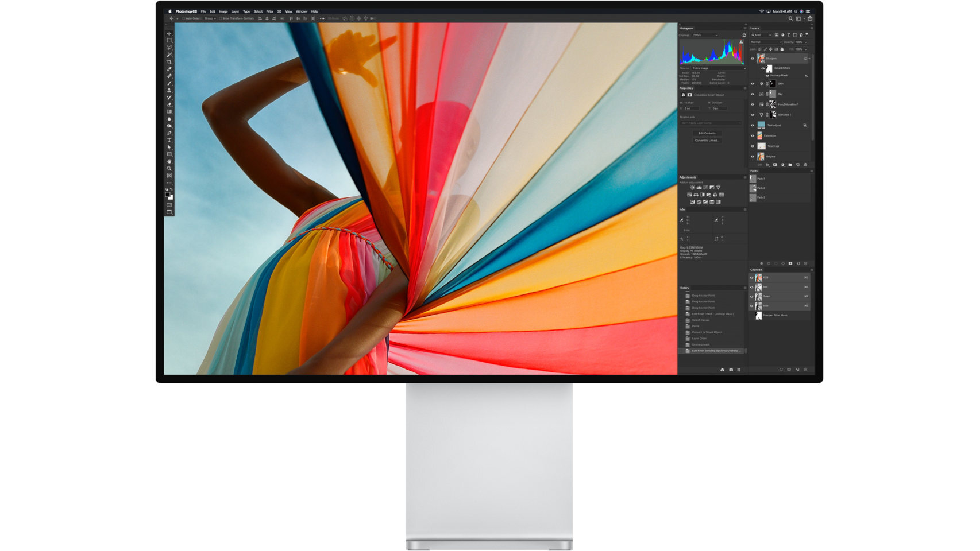Toggle visibility of the Sky layer
The image size is (980, 551).
point(753,94)
